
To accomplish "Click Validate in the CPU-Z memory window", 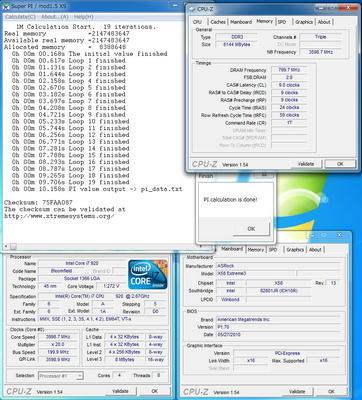I will tap(306, 164).
